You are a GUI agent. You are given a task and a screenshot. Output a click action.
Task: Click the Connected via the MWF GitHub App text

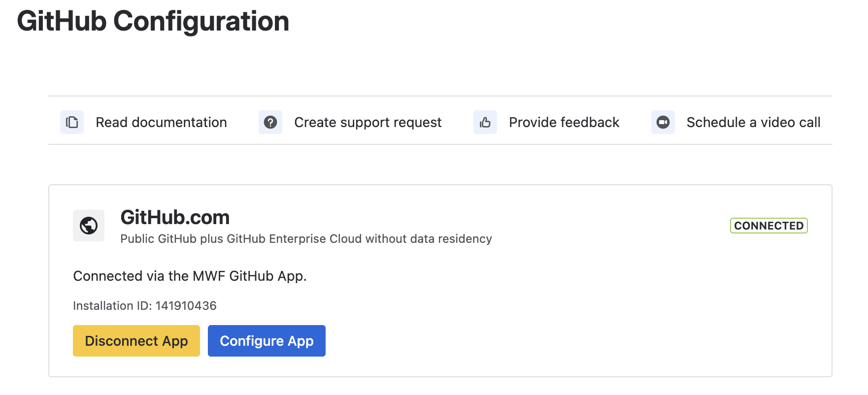[190, 276]
